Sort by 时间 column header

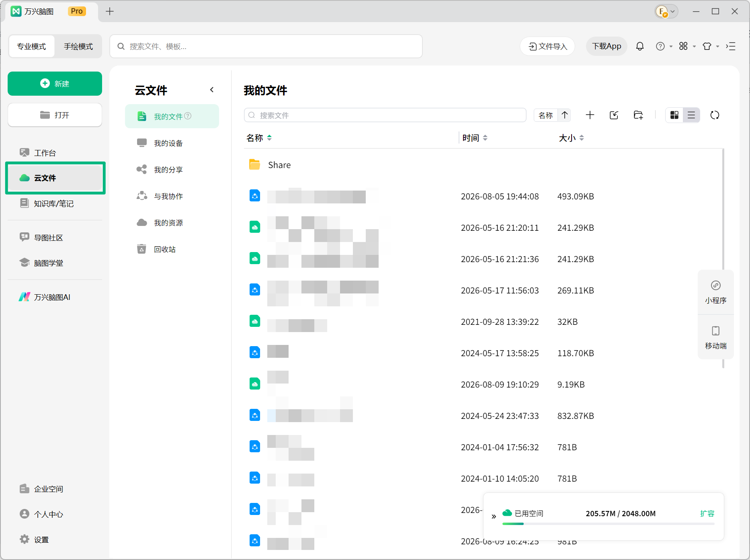[x=475, y=138]
